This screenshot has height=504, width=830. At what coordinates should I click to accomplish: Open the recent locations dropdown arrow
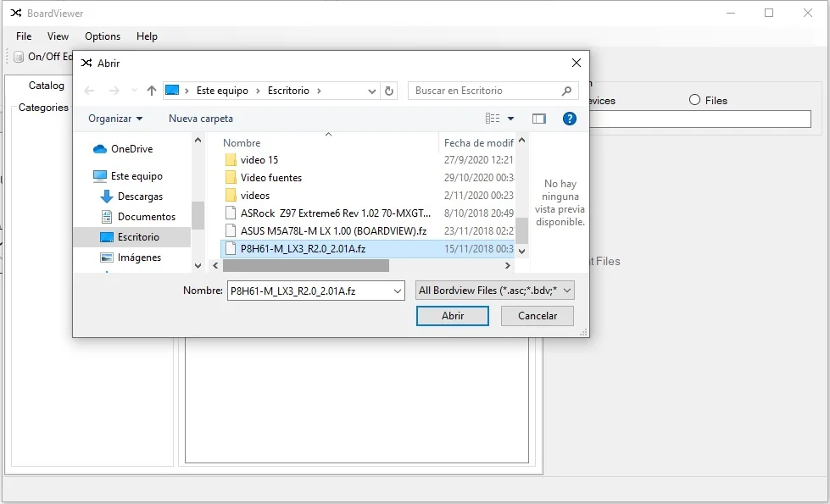[x=134, y=91]
